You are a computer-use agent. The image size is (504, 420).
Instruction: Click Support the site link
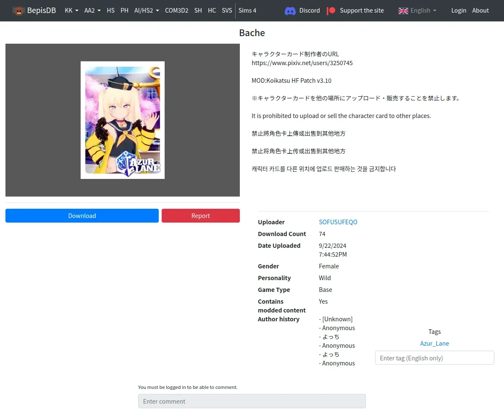click(x=362, y=10)
